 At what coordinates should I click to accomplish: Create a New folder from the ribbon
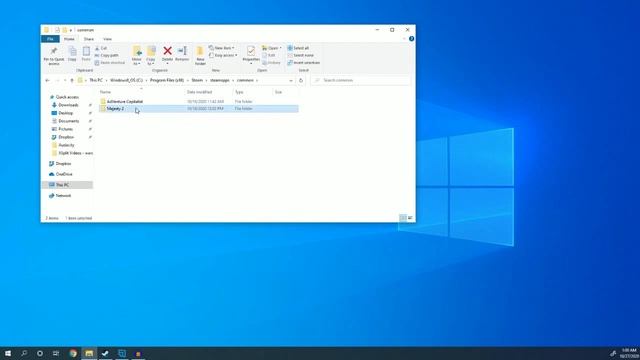200,56
